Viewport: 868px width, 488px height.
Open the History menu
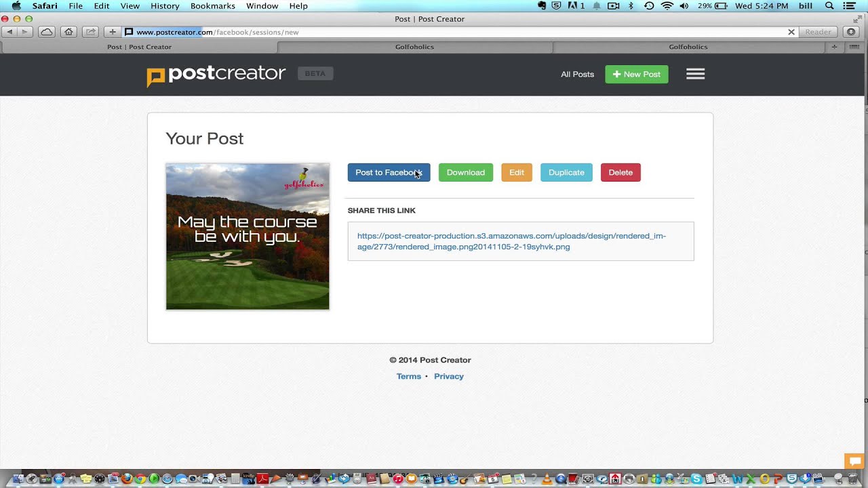(x=165, y=5)
